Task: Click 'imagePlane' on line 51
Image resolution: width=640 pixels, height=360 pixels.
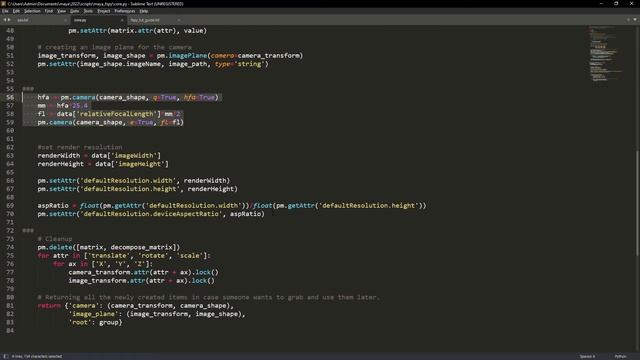Action: 188,56
